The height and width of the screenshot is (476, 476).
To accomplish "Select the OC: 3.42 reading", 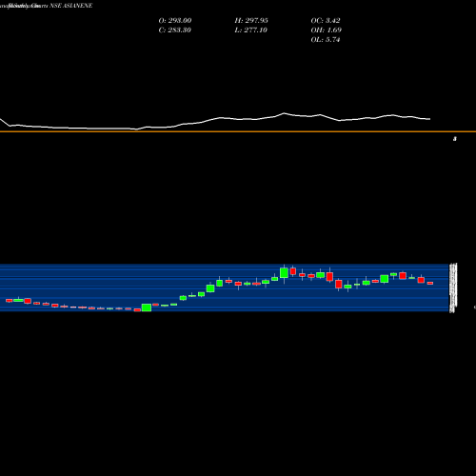I will pyautogui.click(x=326, y=21).
